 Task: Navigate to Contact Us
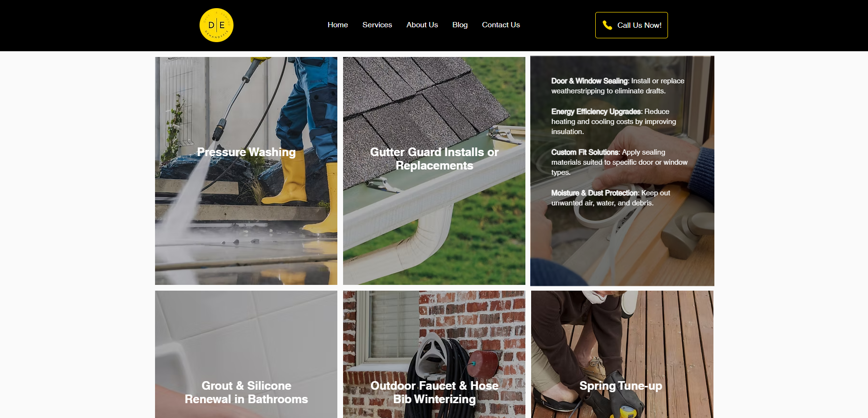501,25
